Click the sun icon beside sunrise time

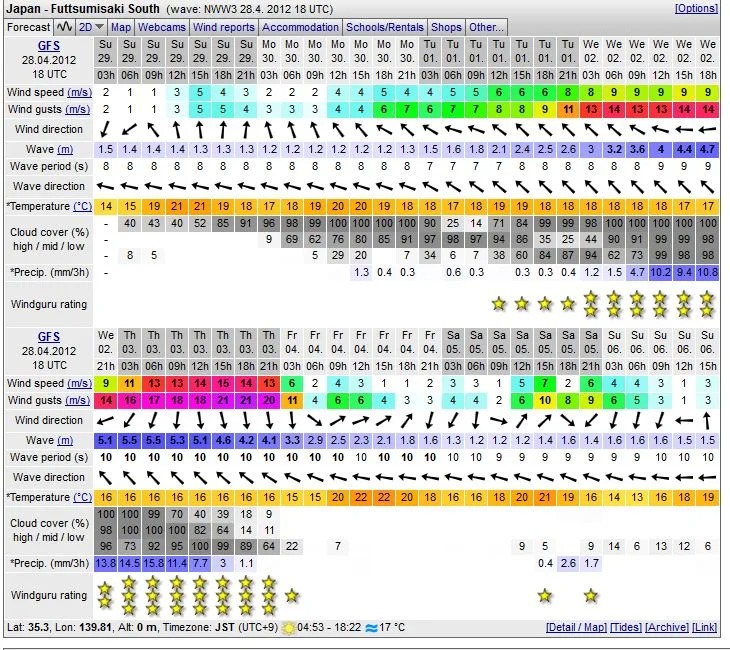tap(288, 628)
